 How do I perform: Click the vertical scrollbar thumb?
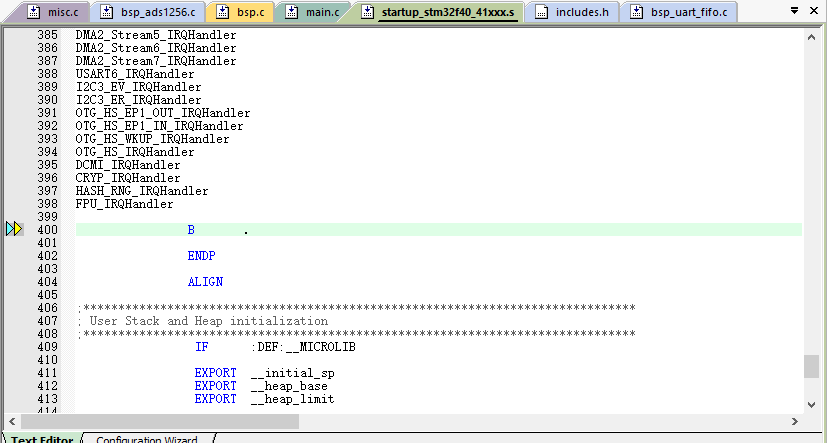click(812, 366)
